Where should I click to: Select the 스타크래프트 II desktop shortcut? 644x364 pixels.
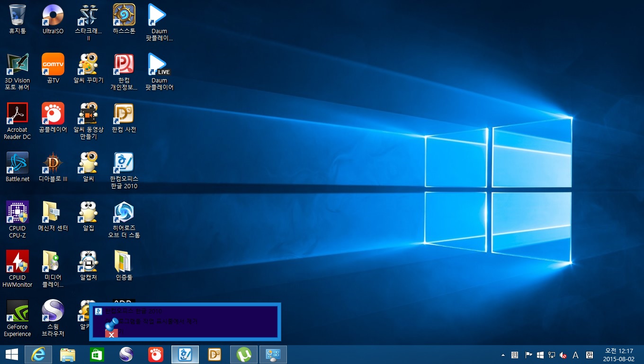89,23
